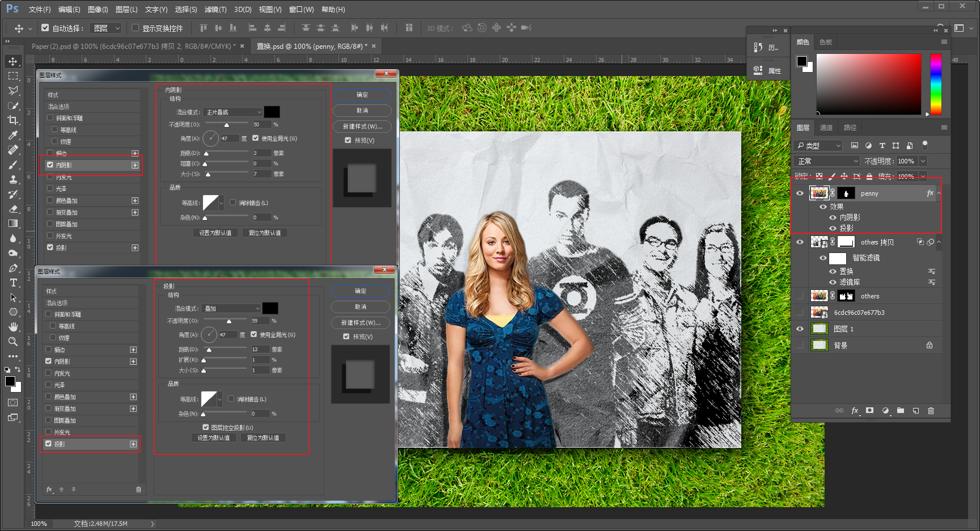
Task: Open blend mode dropdown in lower Layer Style dialog
Action: click(231, 309)
